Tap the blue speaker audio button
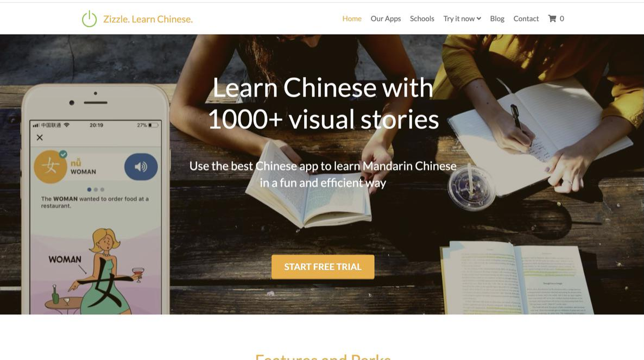This screenshot has height=360, width=644. coord(141,167)
